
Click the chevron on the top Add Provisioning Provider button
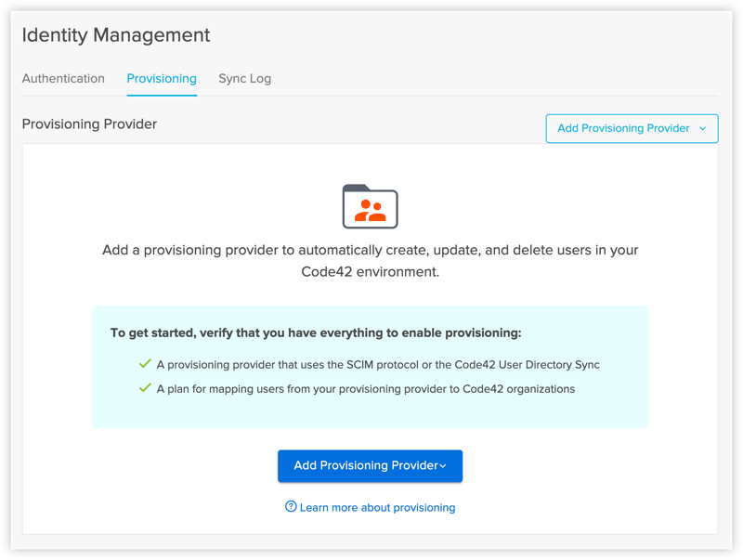(702, 128)
